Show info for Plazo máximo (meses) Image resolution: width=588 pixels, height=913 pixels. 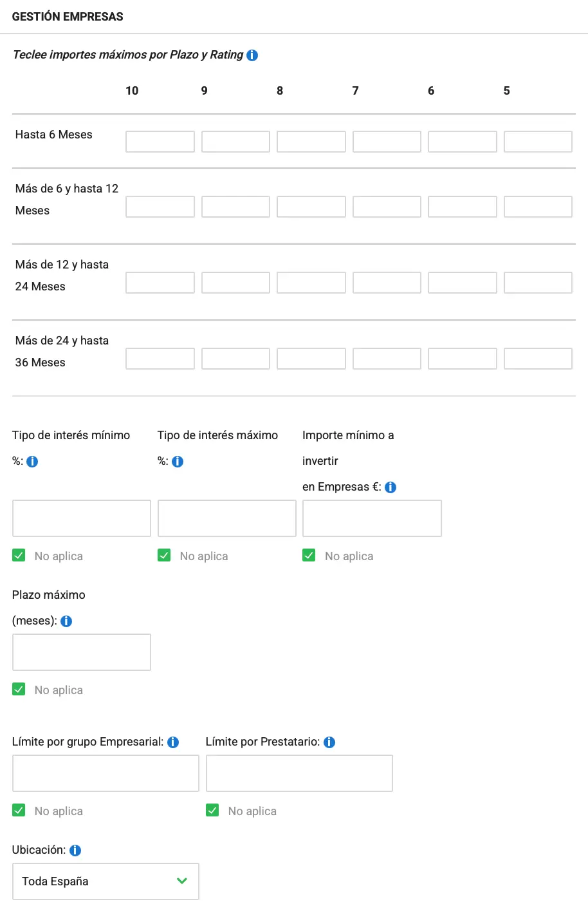coord(66,621)
